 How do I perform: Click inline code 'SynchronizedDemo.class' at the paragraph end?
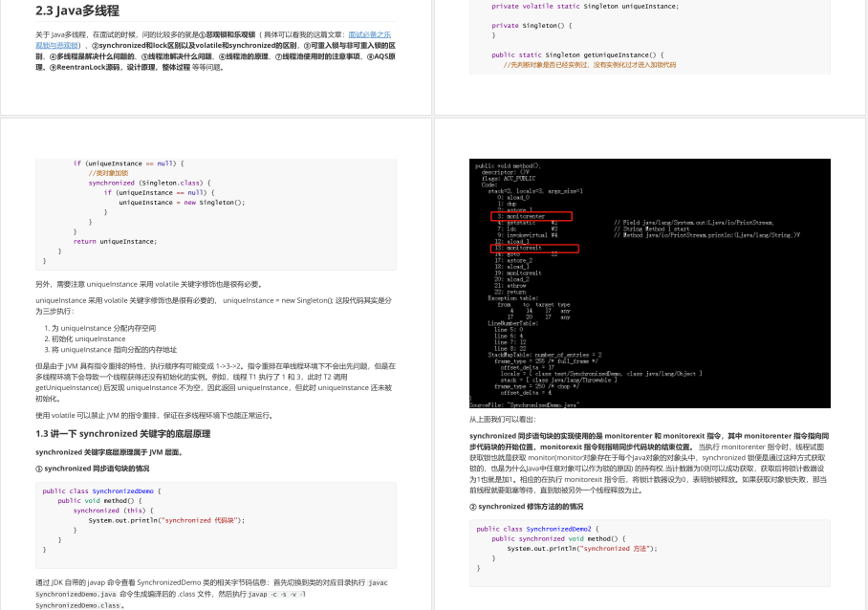point(78,605)
